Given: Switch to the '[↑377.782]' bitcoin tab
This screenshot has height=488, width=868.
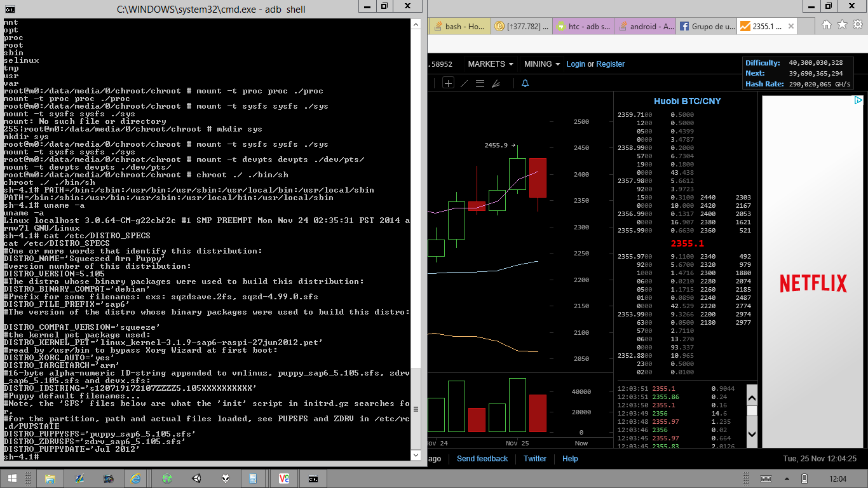Looking at the screenshot, I should pyautogui.click(x=522, y=27).
